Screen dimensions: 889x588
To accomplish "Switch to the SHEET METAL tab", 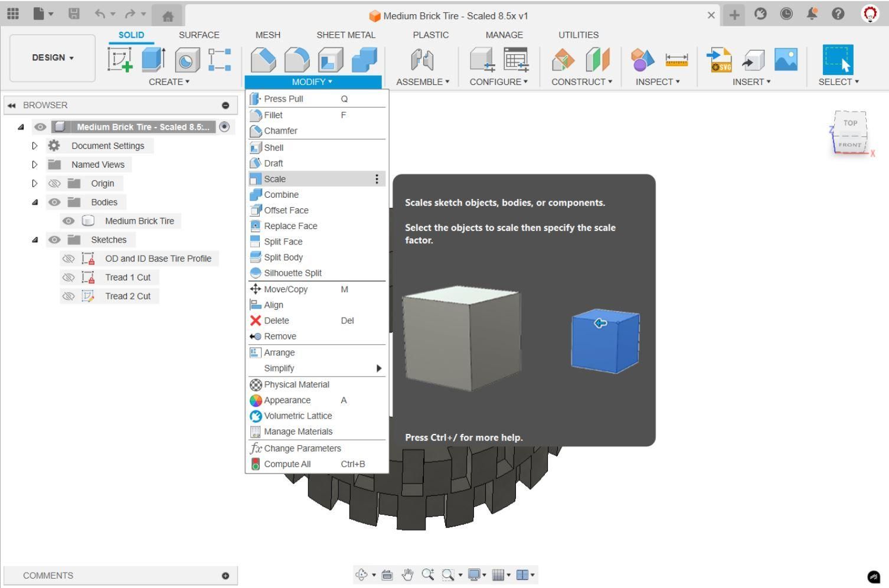I will point(346,35).
